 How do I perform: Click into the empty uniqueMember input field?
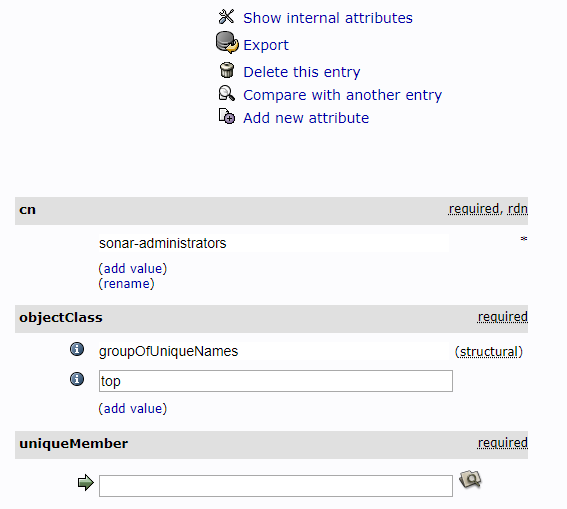click(x=276, y=486)
